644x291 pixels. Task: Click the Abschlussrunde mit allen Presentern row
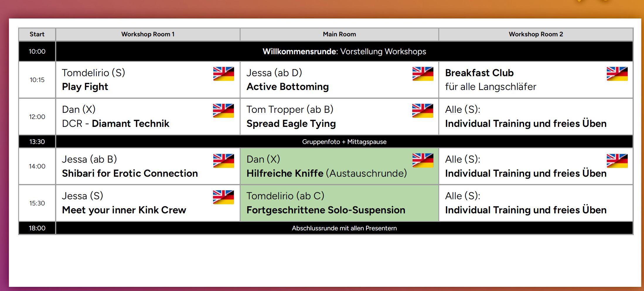click(x=344, y=228)
